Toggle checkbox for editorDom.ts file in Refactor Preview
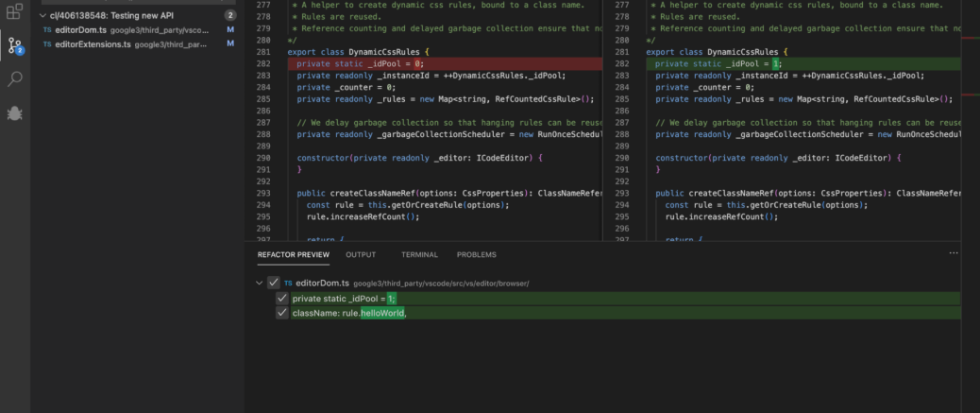Image resolution: width=980 pixels, height=413 pixels. point(273,283)
